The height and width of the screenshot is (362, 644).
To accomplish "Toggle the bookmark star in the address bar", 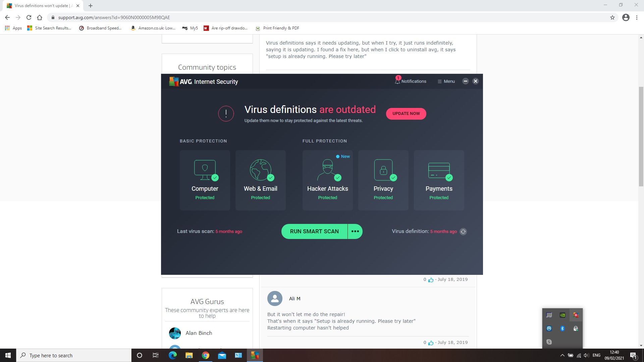I will coord(613,17).
